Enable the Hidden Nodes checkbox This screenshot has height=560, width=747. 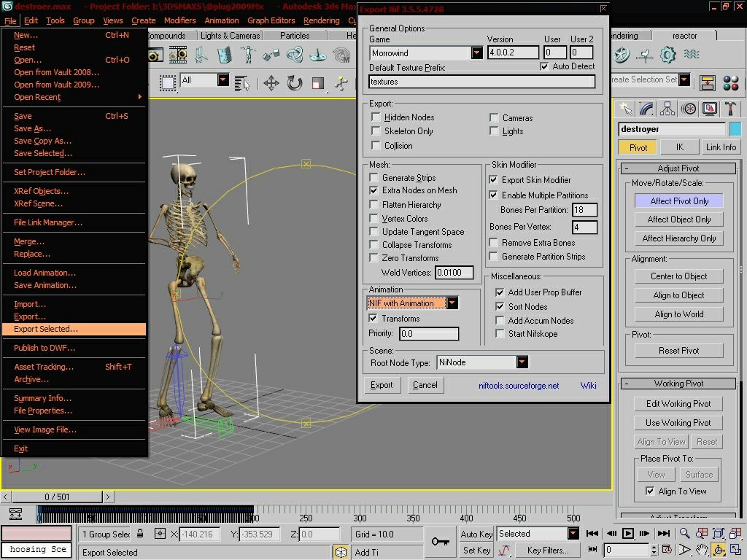[x=376, y=117]
